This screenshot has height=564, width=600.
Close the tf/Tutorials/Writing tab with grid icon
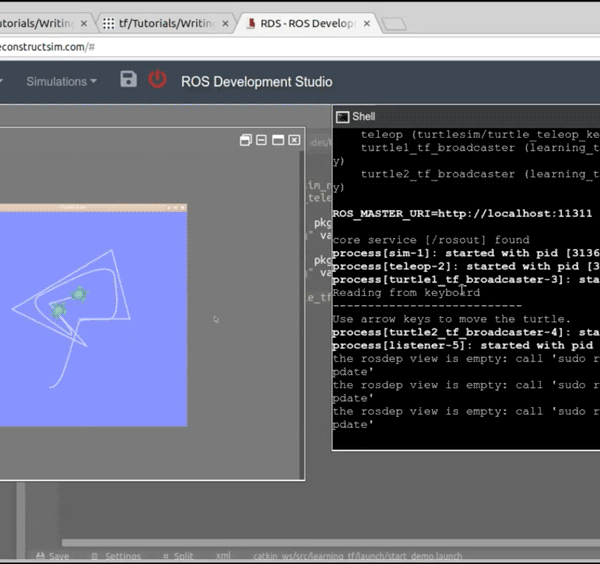click(225, 23)
